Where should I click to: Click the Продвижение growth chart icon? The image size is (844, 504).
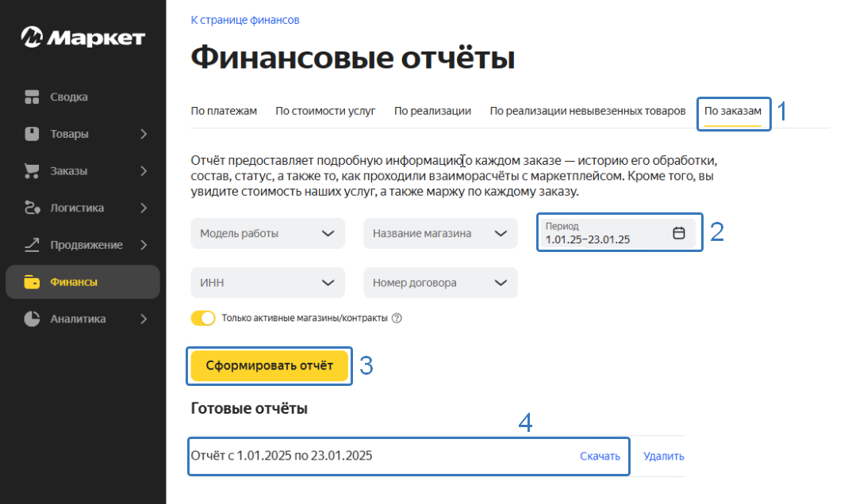point(32,245)
